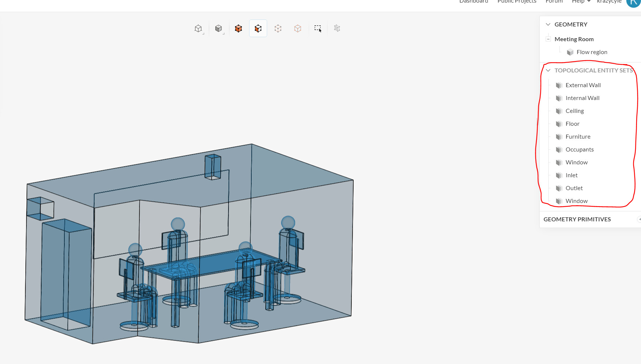The height and width of the screenshot is (364, 641).
Task: Click the GEOMETRY section heading
Action: (x=571, y=24)
